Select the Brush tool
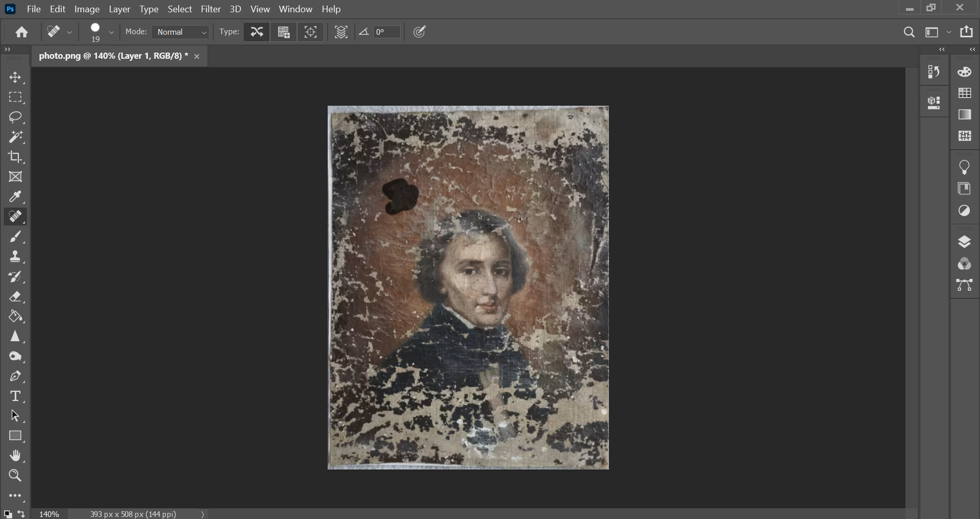Viewport: 980px width, 519px height. (x=15, y=237)
